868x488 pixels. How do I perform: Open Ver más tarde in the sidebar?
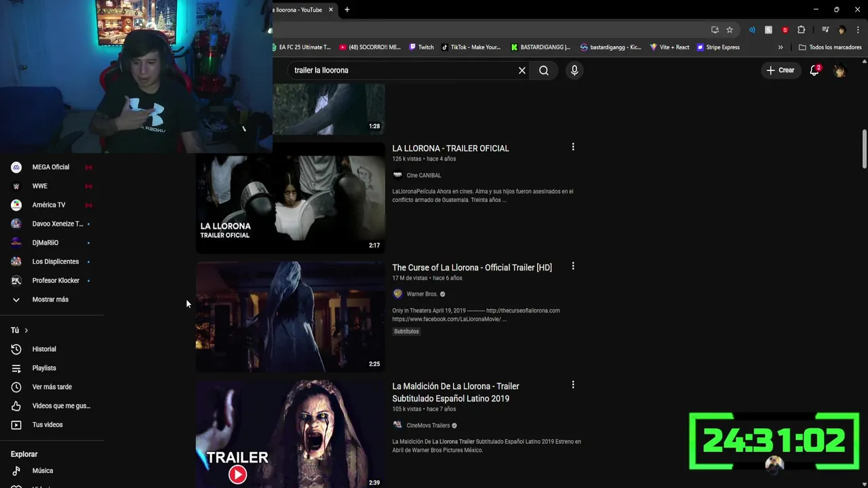[x=51, y=387]
